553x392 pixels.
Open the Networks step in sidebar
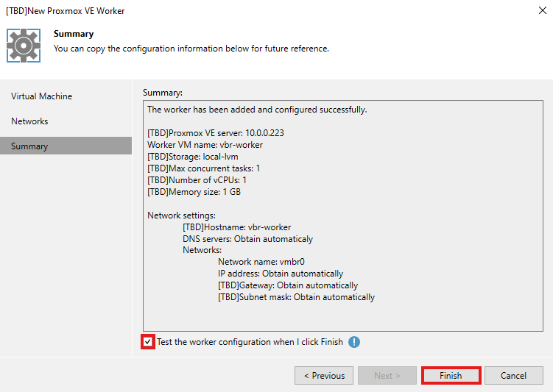coord(29,121)
